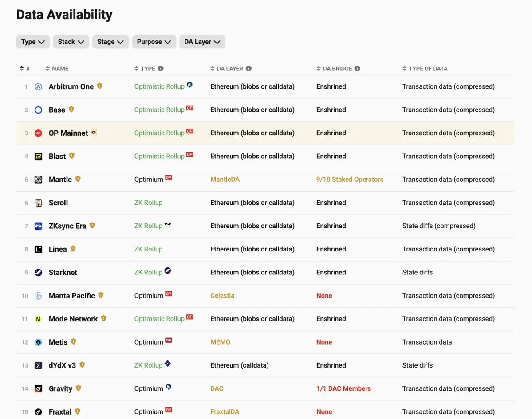Click the None bridge cell in Manta Pacific row

click(x=324, y=296)
